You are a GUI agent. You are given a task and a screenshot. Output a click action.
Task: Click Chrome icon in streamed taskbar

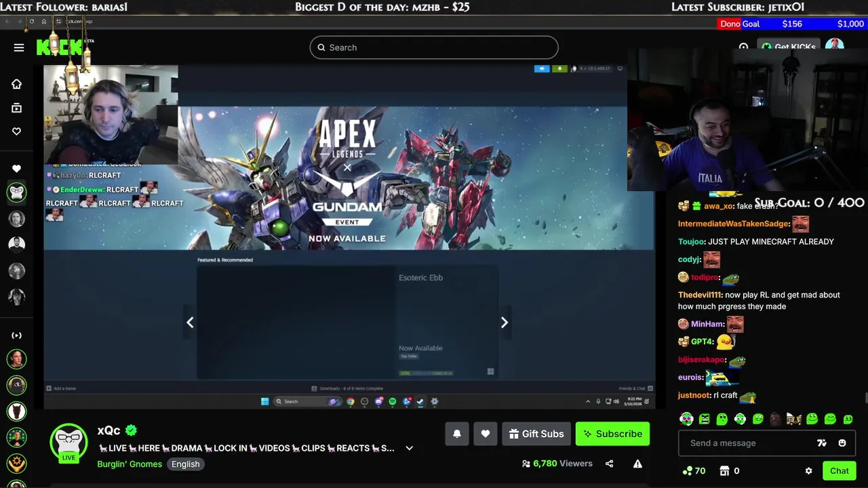click(x=351, y=401)
